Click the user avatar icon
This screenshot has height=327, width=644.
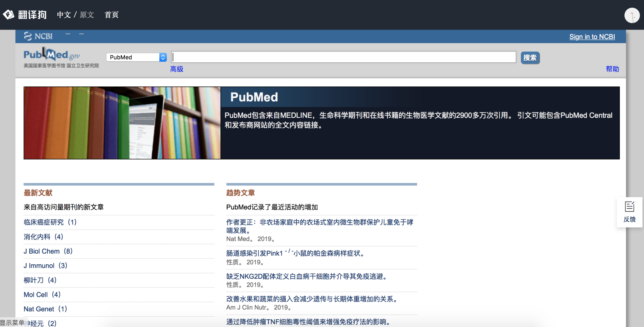click(632, 15)
